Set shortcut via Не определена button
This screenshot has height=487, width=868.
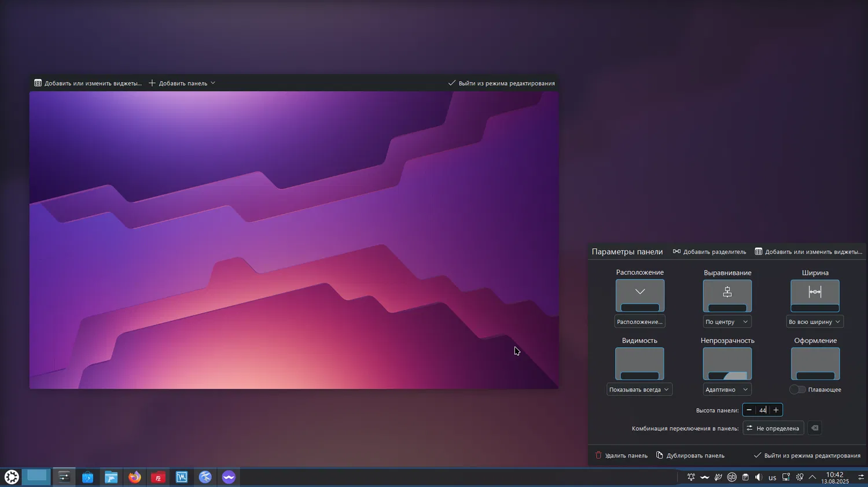pos(773,428)
